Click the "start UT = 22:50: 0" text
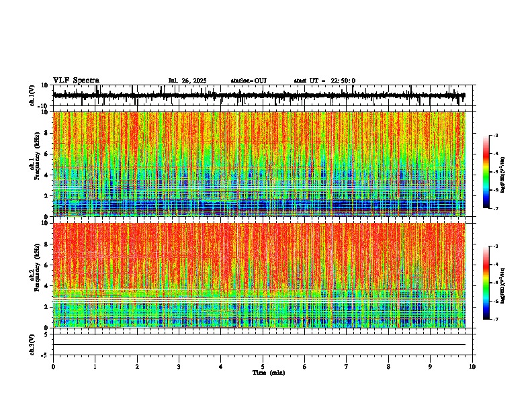The width and height of the screenshot is (532, 411). (324, 81)
